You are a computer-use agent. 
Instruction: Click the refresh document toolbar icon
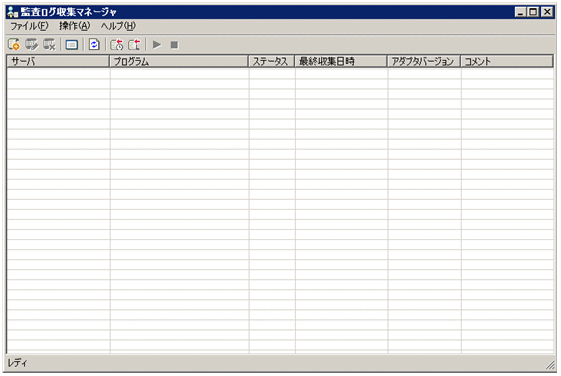(94, 45)
